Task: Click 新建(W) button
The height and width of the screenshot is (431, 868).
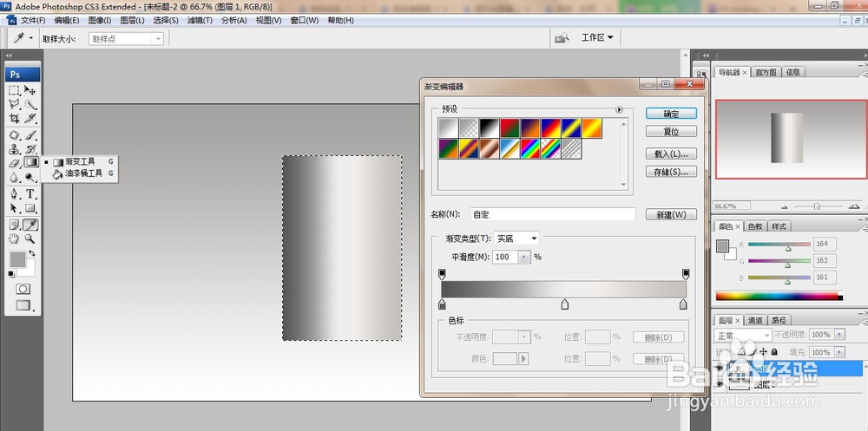Action: (671, 215)
